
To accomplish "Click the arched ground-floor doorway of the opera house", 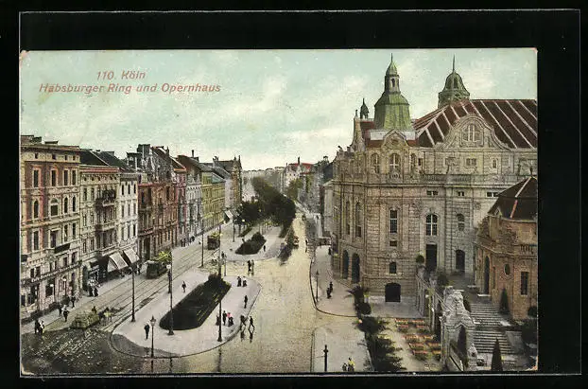I will tap(392, 292).
